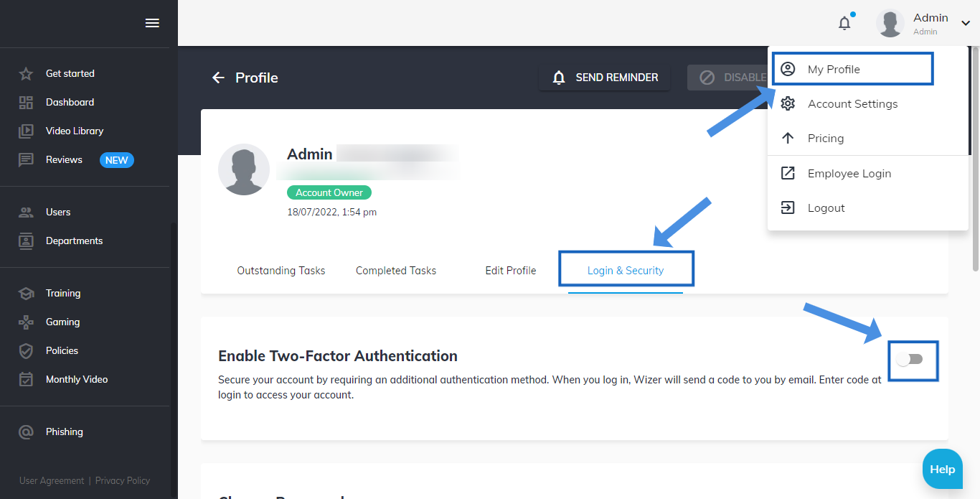Image resolution: width=980 pixels, height=499 pixels.
Task: Open the Departments section
Action: pyautogui.click(x=75, y=241)
